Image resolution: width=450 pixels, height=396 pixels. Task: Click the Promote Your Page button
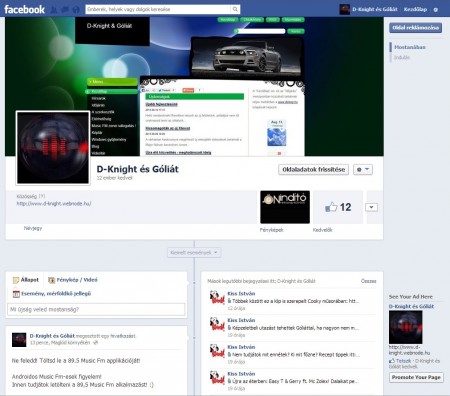[x=416, y=377]
